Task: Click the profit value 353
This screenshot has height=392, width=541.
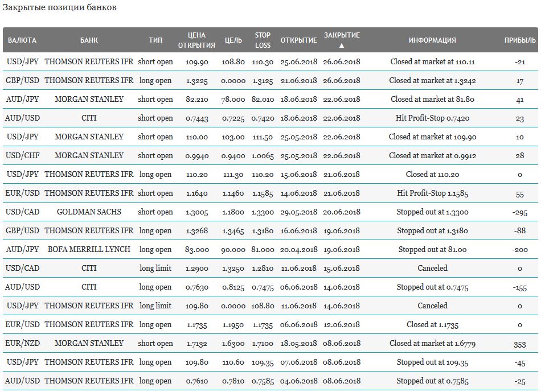Action: coord(520,344)
